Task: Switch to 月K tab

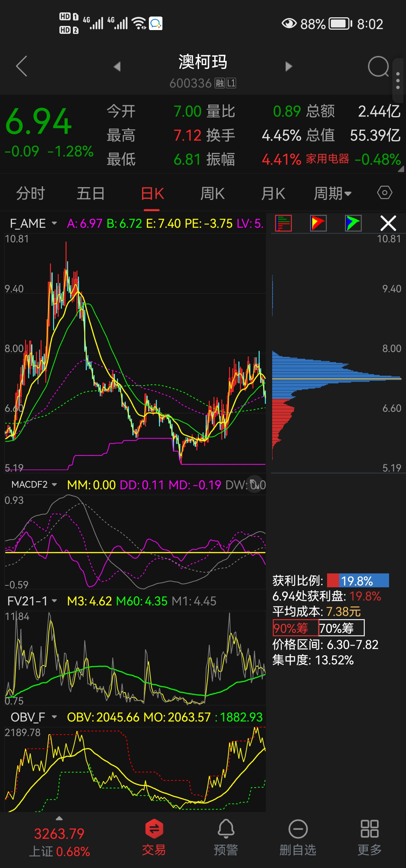Action: pos(273,194)
